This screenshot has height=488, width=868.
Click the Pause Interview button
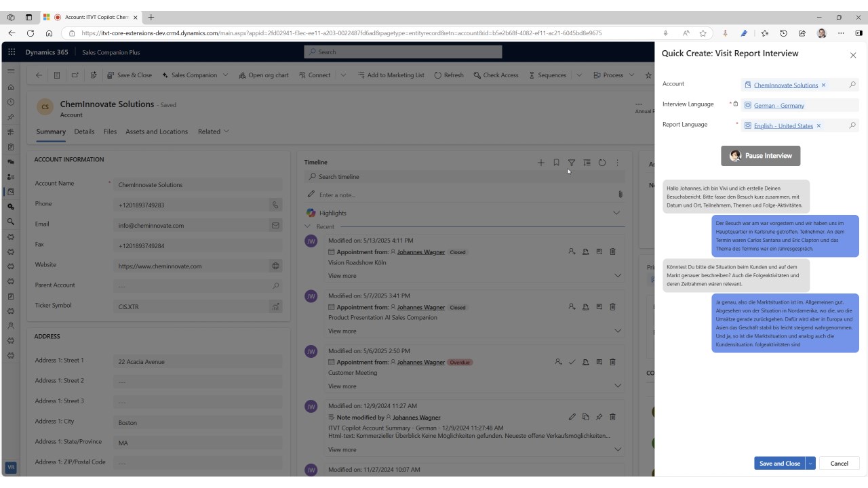[760, 156]
